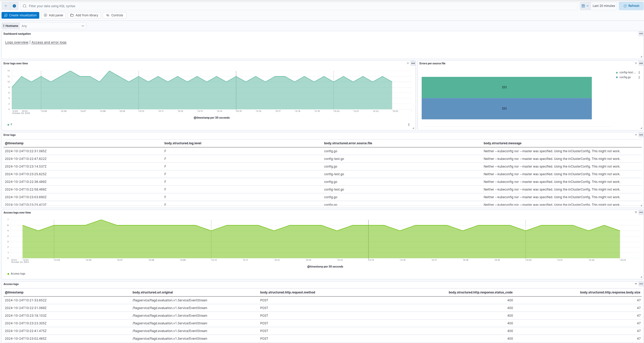The height and width of the screenshot is (343, 644).
Task: Follow the Access and error logs link
Action: pos(49,42)
